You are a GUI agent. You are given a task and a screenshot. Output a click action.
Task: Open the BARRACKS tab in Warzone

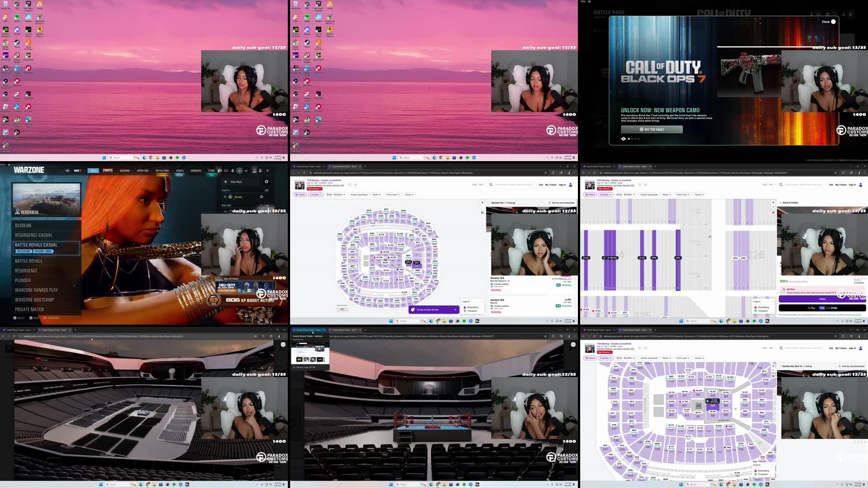196,171
